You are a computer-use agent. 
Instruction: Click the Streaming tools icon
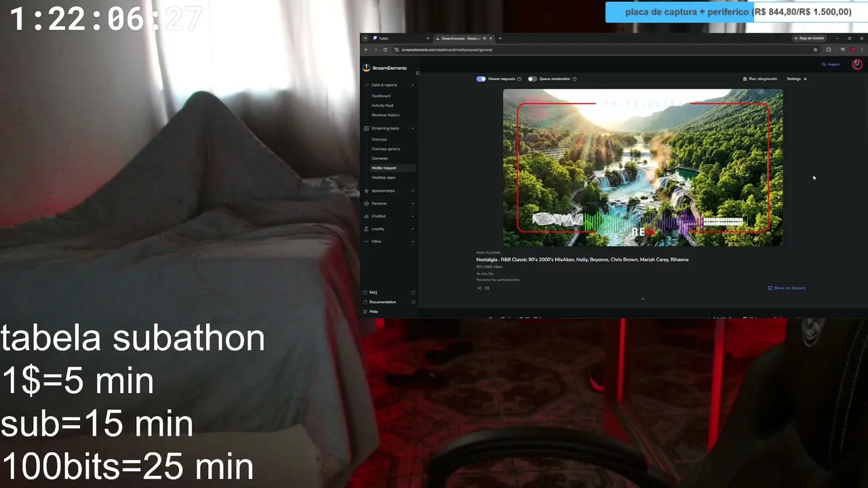coord(366,128)
